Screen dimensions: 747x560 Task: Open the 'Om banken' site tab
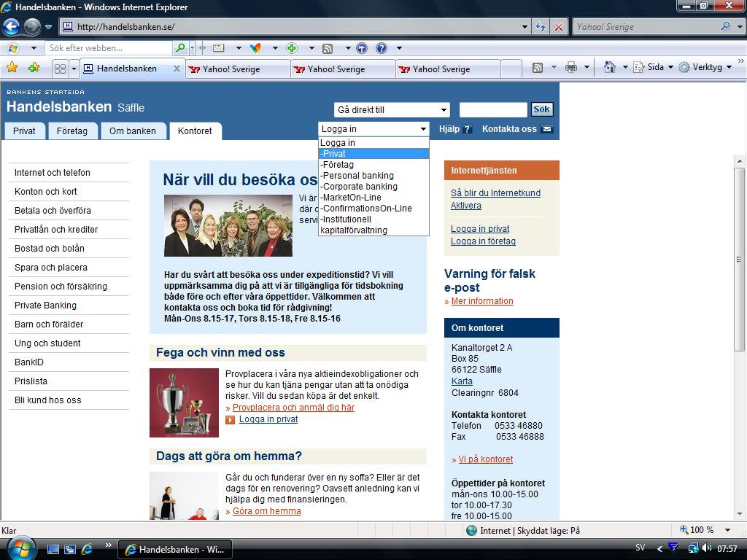coord(133,131)
